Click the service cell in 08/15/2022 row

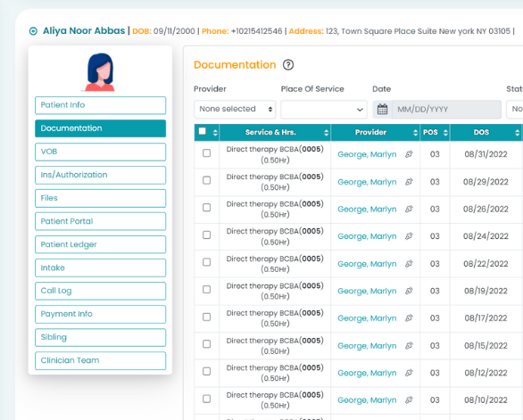275,346
